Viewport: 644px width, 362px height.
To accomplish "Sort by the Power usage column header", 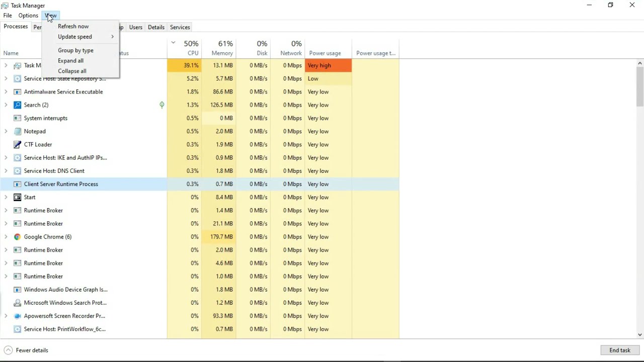I will coord(328,48).
